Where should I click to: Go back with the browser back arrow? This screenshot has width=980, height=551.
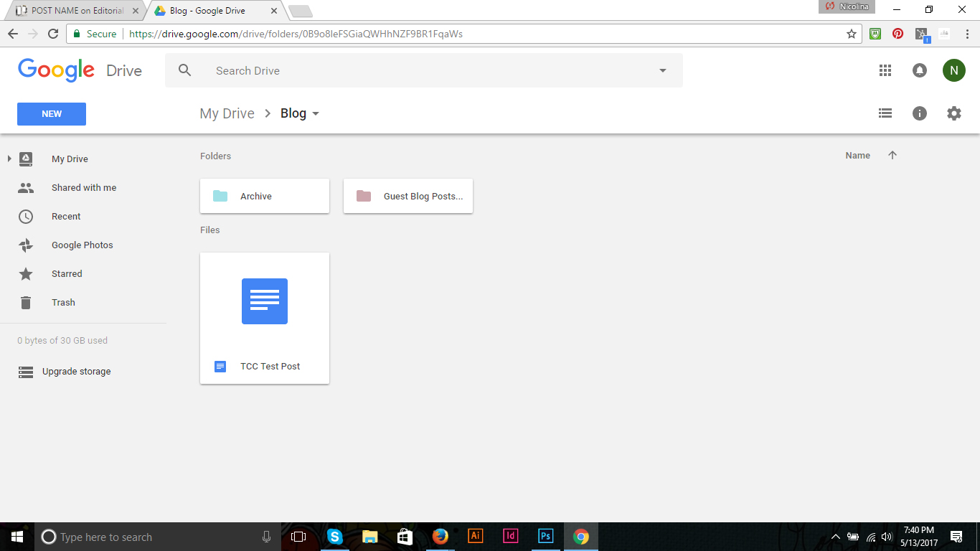13,34
